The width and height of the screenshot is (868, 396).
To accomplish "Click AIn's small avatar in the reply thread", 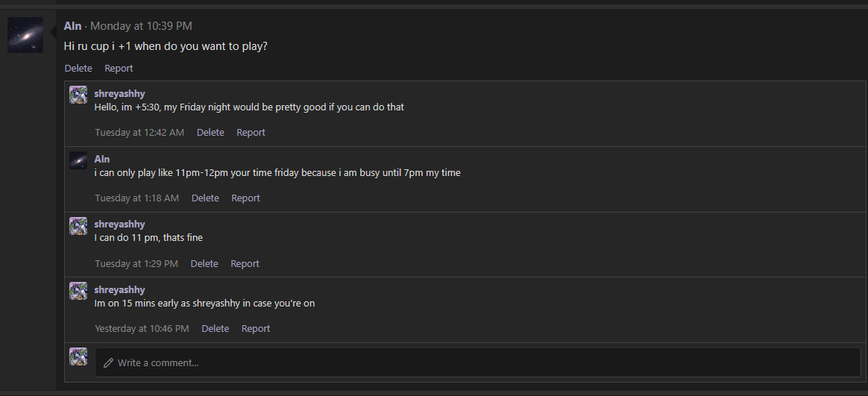I will pyautogui.click(x=78, y=160).
